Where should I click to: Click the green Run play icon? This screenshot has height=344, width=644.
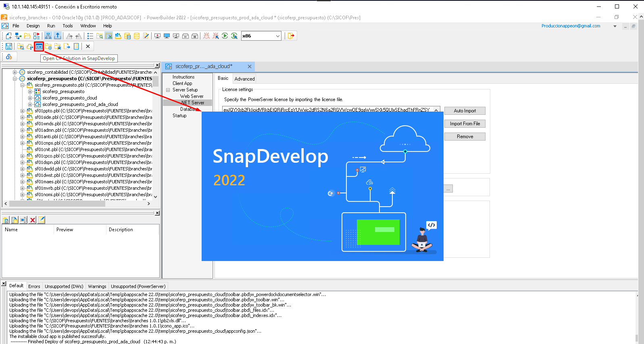[225, 36]
